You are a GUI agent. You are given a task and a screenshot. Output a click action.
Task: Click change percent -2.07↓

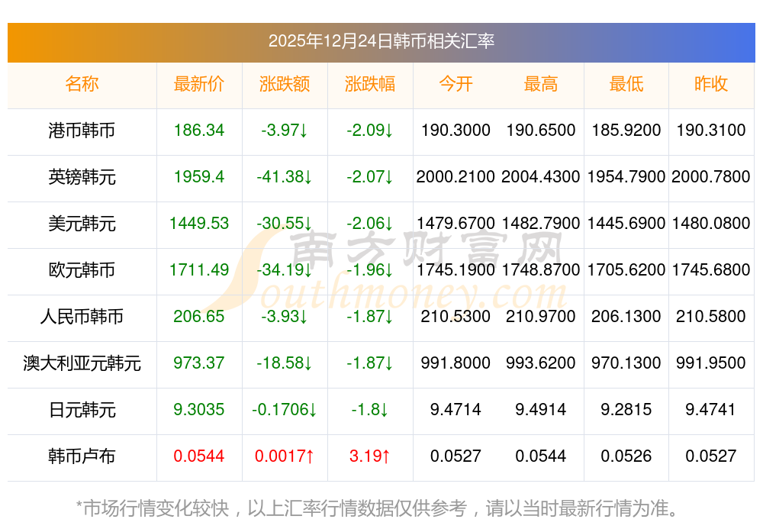point(370,176)
